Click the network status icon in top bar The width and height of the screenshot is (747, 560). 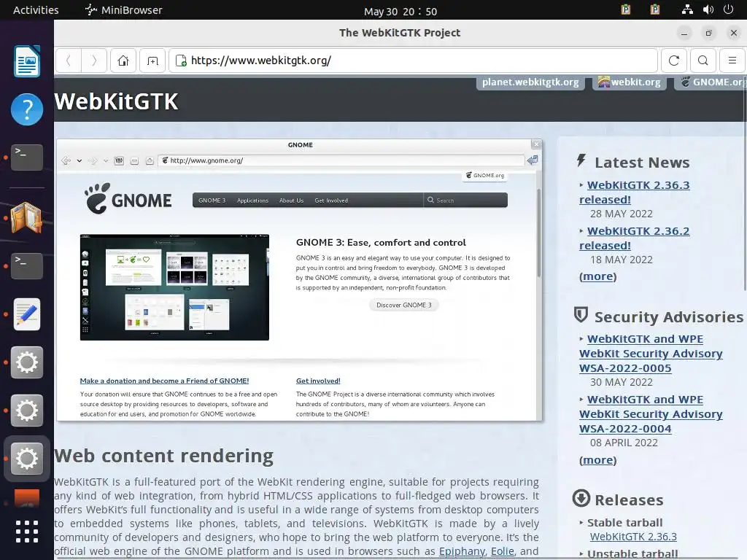pos(687,9)
